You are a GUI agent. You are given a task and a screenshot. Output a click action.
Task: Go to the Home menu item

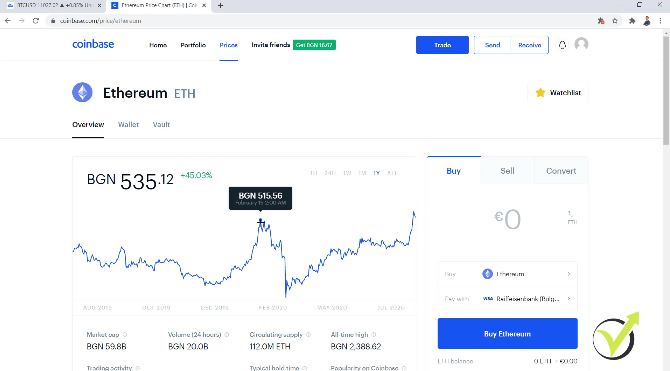point(158,45)
